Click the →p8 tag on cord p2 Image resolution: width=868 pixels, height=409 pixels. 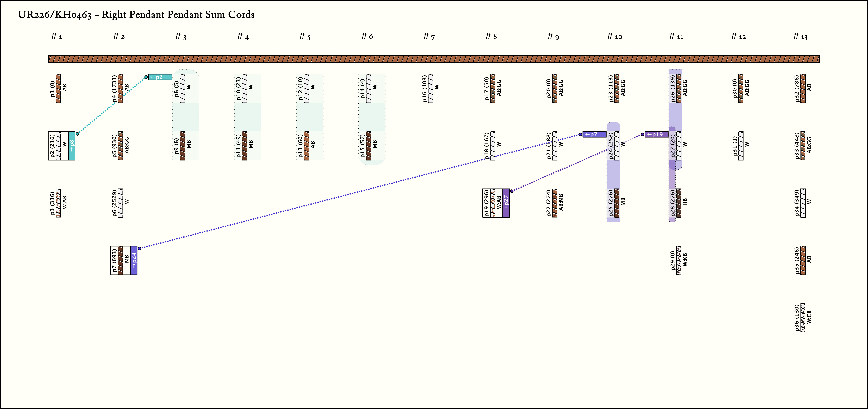(72, 146)
